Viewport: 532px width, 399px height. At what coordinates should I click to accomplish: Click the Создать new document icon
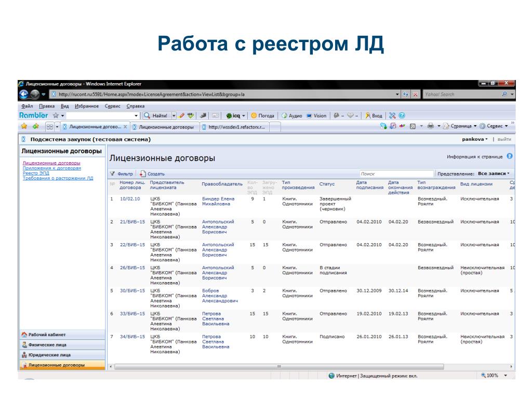pyautogui.click(x=142, y=174)
